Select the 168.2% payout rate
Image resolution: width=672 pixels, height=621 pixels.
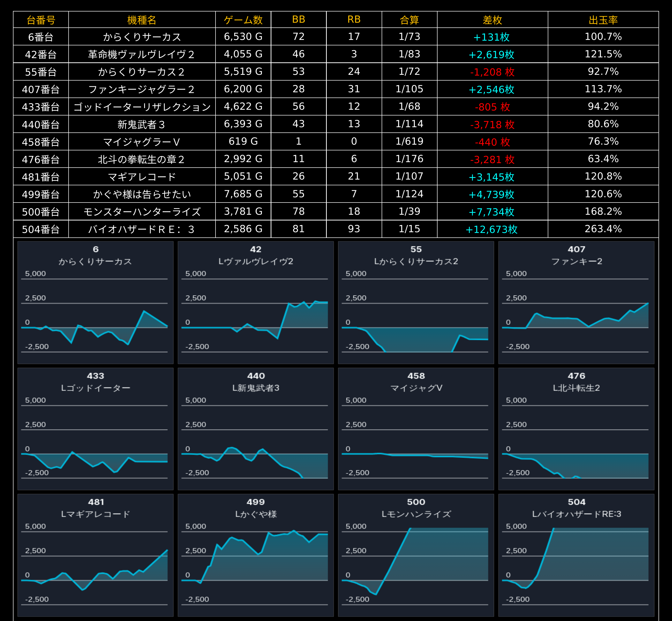tap(603, 211)
